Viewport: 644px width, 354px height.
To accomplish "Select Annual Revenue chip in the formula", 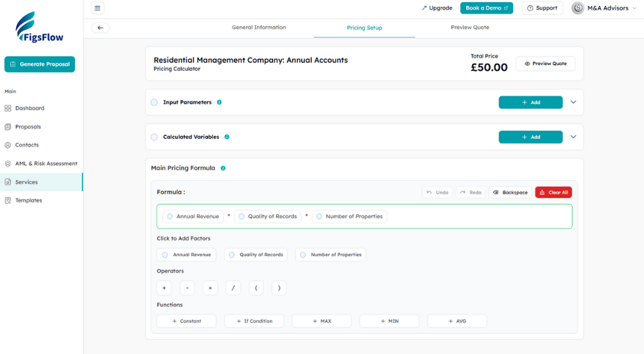I will pos(193,216).
